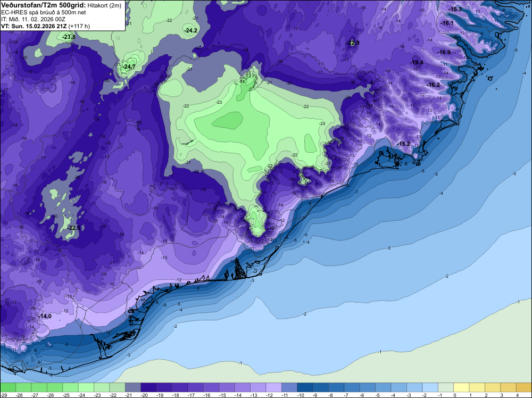Click the light blue legend swatch between -3 and -2

[414, 387]
